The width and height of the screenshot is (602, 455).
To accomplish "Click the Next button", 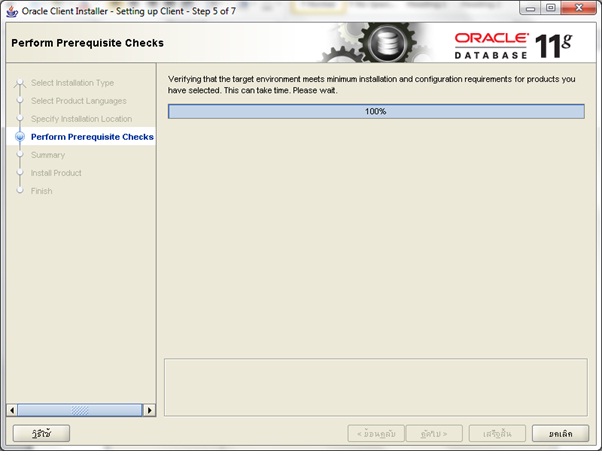I will pos(434,434).
